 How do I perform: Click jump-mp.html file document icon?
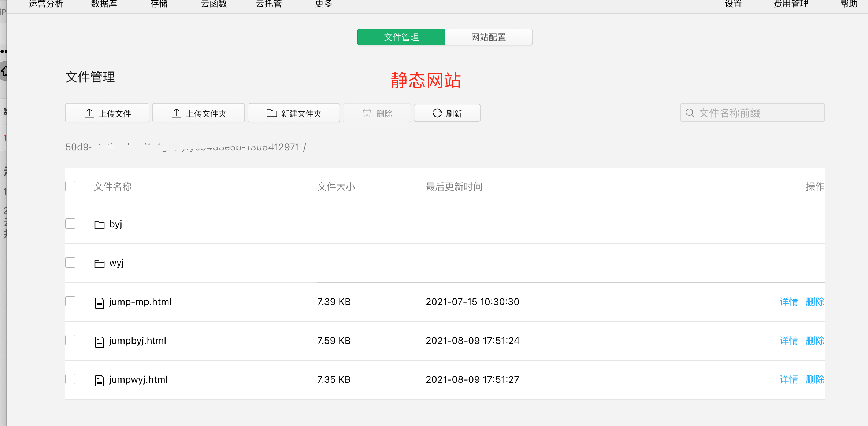pos(99,303)
